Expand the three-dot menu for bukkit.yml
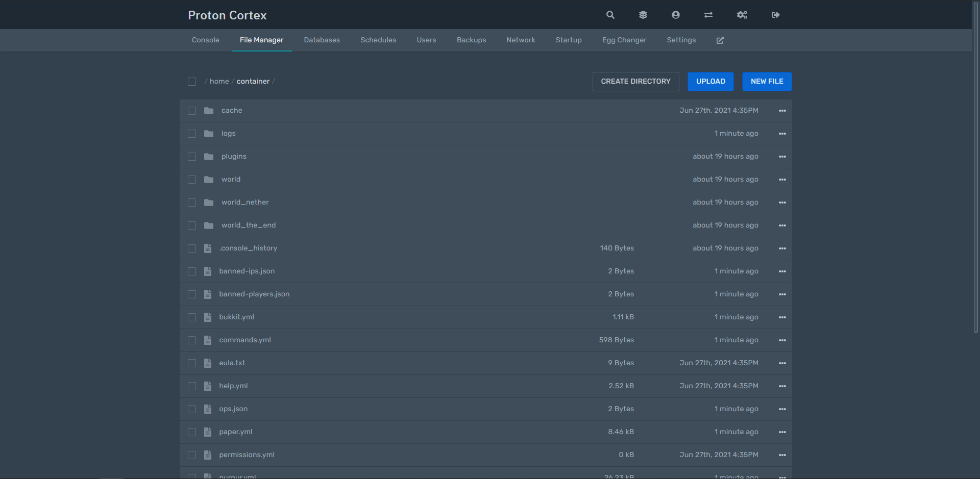 click(782, 317)
